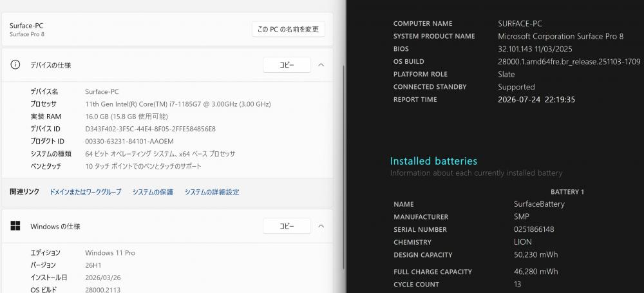
Task: Select the Surface-PC title in the header card
Action: (x=26, y=26)
